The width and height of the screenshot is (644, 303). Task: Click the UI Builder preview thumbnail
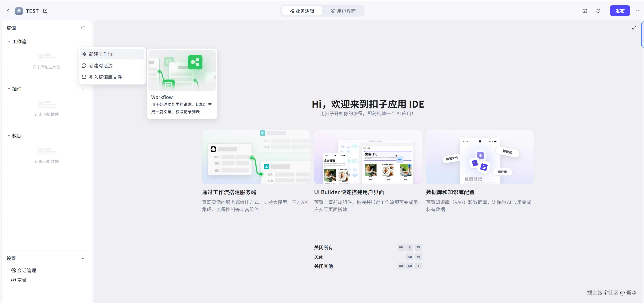(x=368, y=157)
